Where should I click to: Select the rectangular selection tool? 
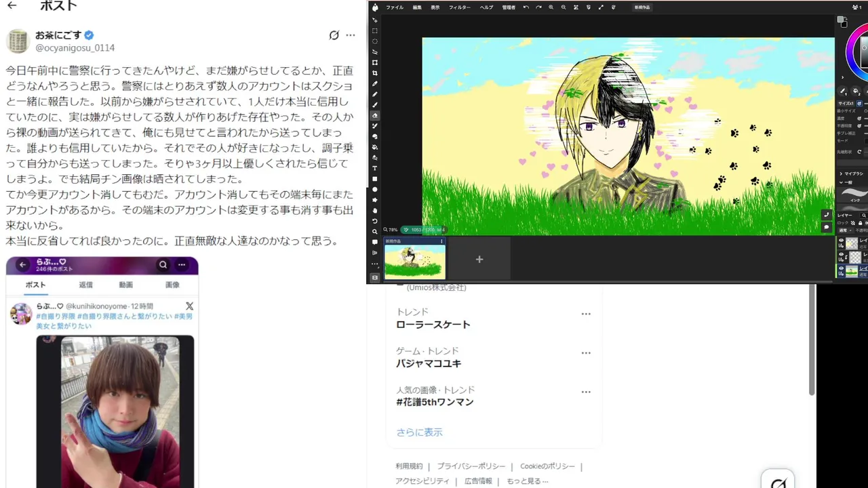[x=375, y=30]
